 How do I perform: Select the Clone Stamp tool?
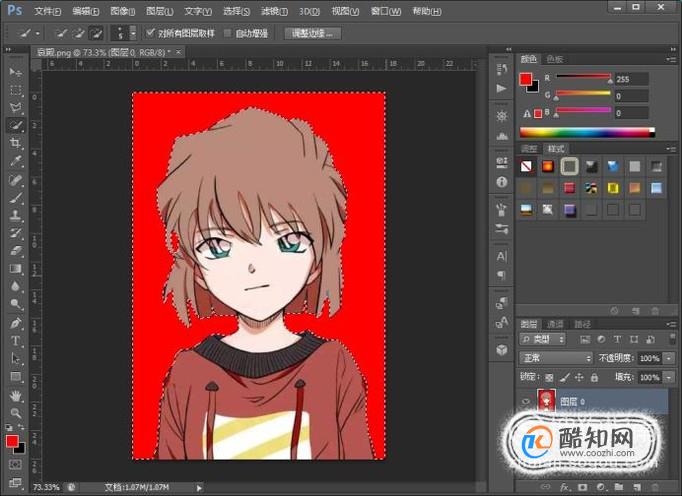point(16,215)
